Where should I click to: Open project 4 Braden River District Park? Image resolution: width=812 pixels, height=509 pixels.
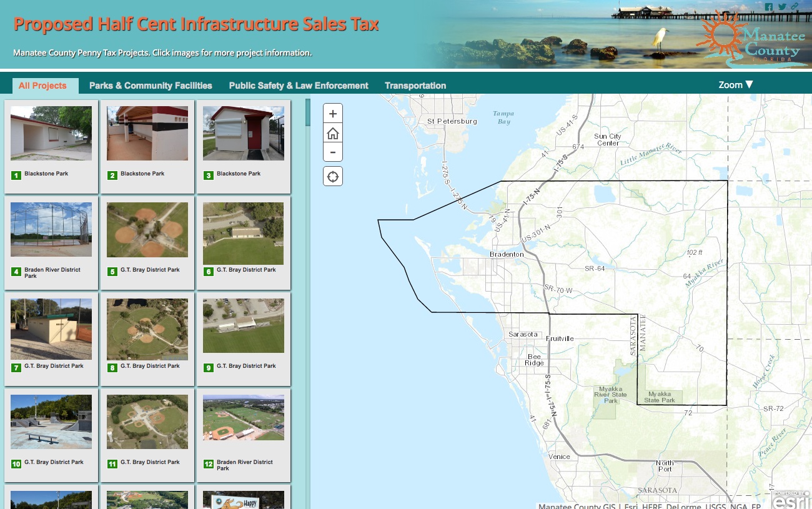[x=51, y=229]
